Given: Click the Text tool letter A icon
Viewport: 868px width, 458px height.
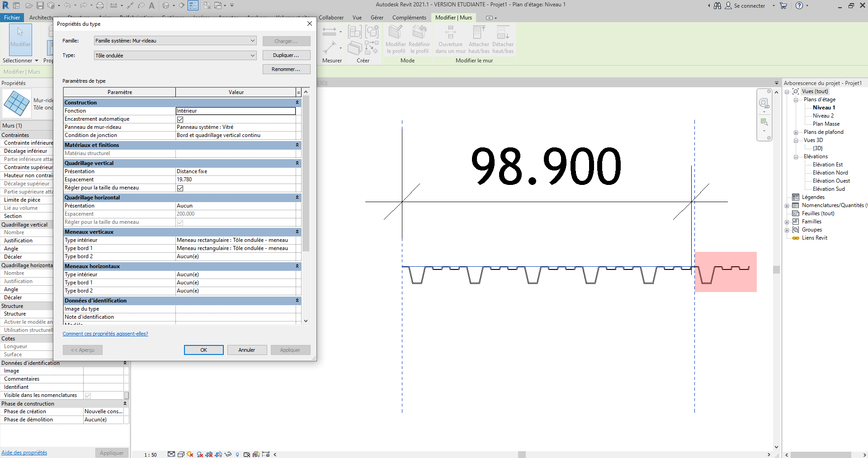Looking at the screenshot, I should pos(152,5).
